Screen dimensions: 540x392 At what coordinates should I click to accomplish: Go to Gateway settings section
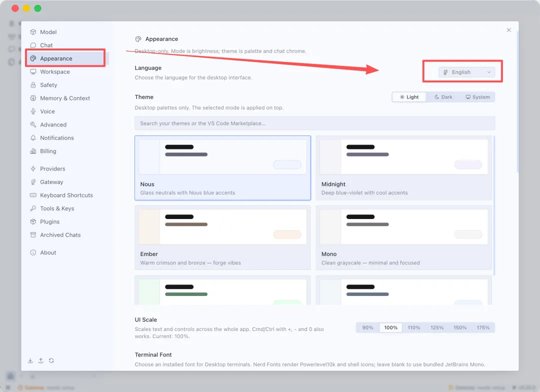[67, 182]
